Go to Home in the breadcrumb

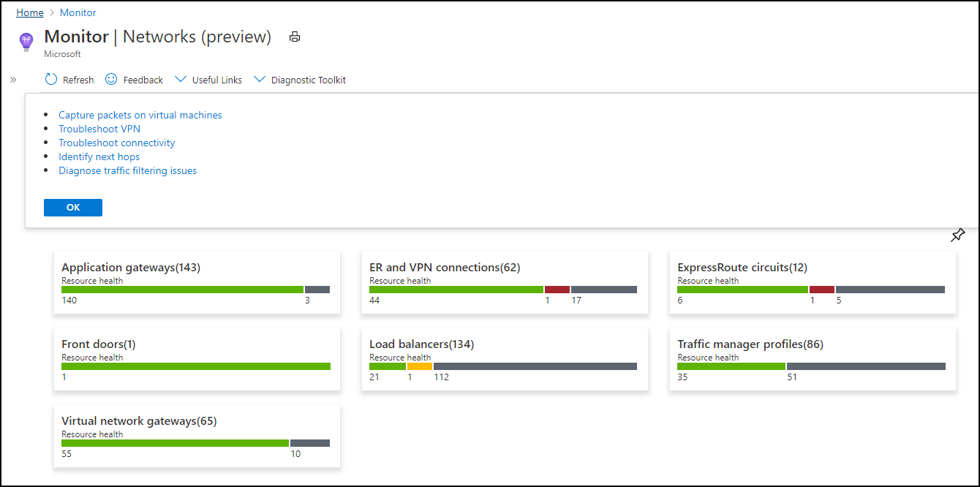tap(29, 12)
